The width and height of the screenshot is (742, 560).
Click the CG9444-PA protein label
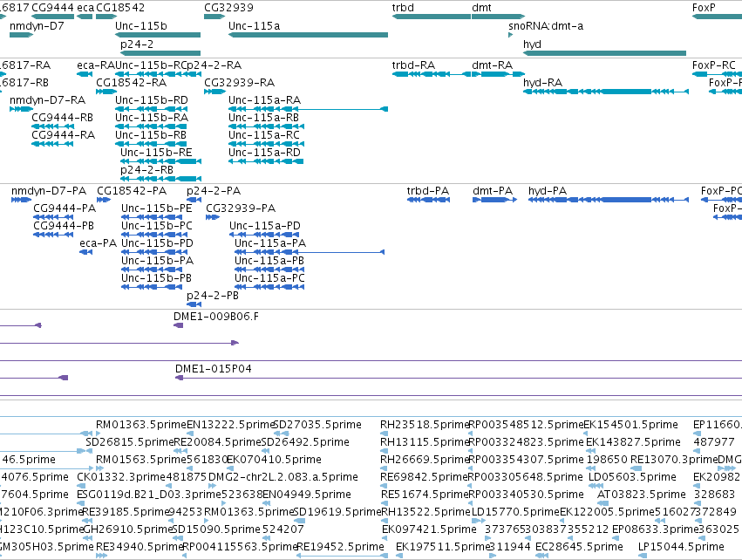point(65,208)
